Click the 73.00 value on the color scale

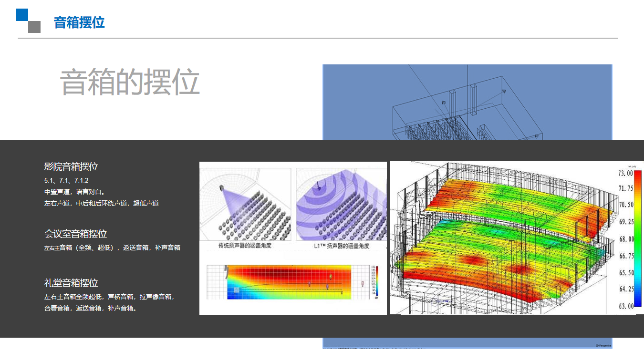(625, 173)
